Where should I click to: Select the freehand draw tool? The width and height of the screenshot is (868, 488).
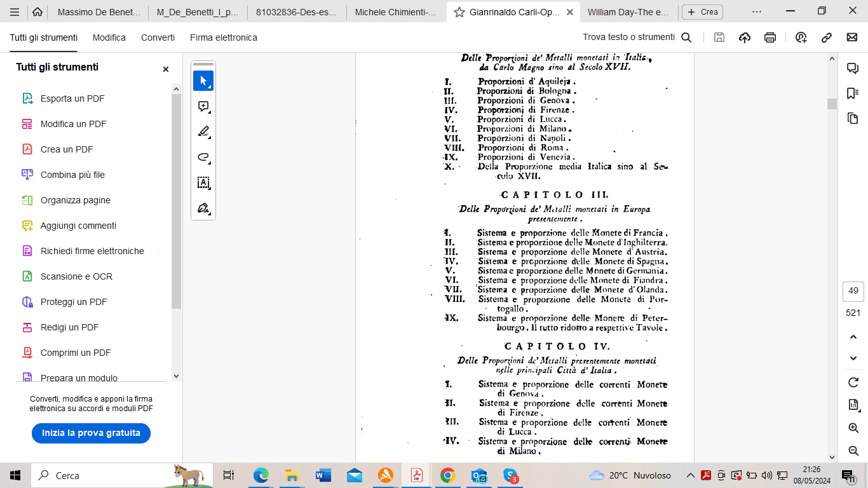tap(203, 157)
